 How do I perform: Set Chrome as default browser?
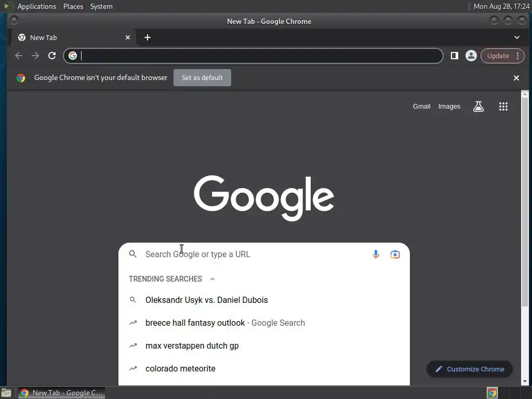pos(202,78)
